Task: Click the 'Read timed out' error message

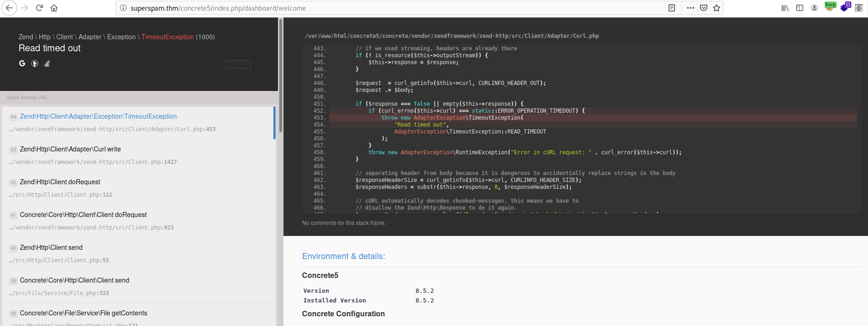Action: [49, 48]
